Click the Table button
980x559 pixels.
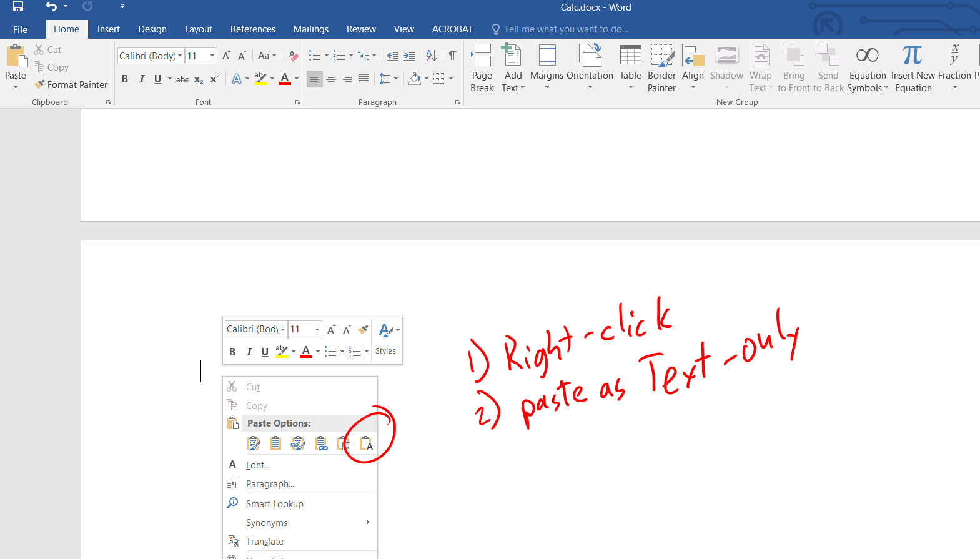tap(630, 69)
